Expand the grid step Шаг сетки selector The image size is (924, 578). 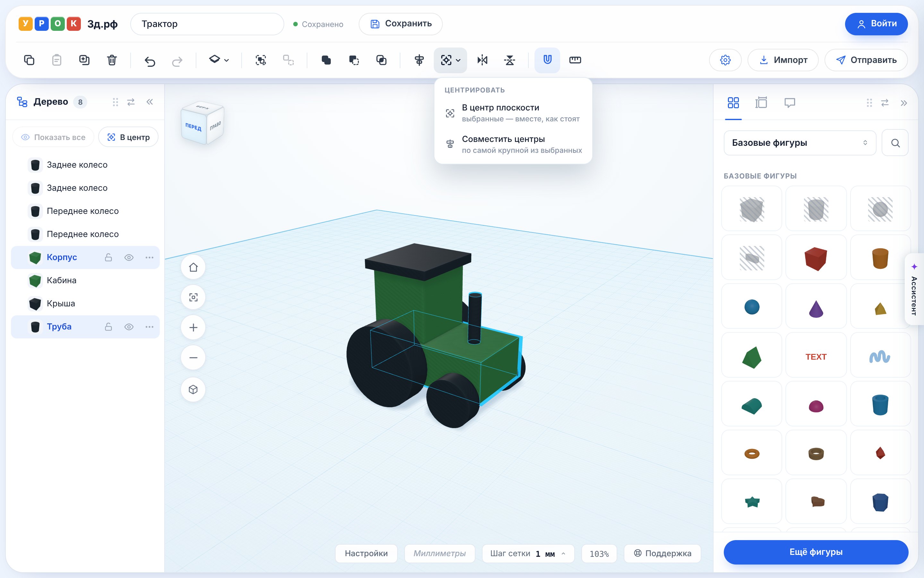coord(528,554)
